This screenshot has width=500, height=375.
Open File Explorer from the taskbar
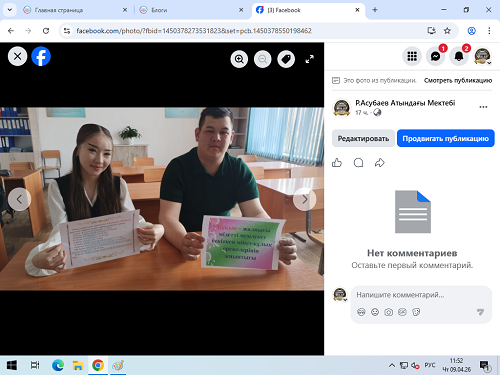coord(78,365)
